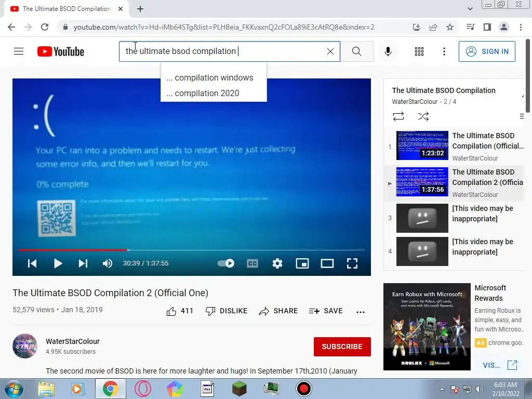Select suggestion 'compilation windows'
Image resolution: width=532 pixels, height=399 pixels.
click(214, 78)
